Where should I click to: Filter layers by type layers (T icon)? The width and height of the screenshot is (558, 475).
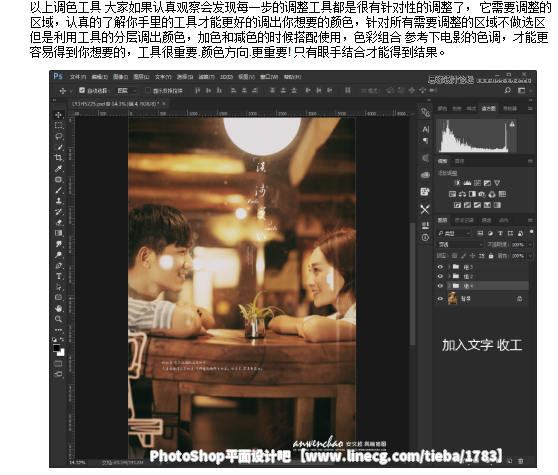point(500,233)
